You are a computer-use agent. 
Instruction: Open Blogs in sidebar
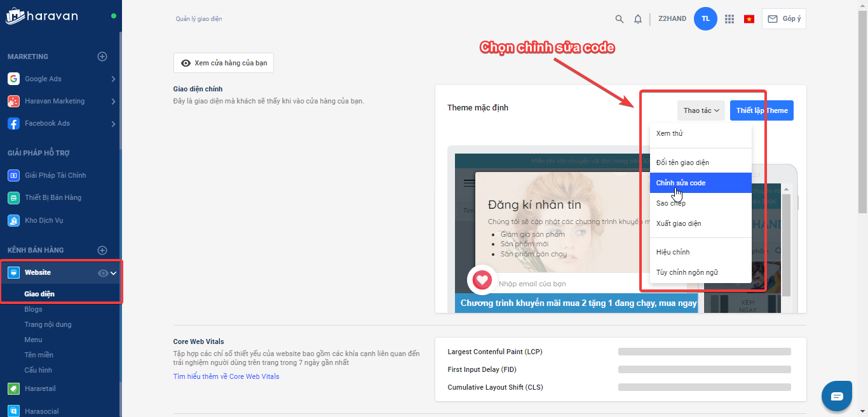pos(34,309)
